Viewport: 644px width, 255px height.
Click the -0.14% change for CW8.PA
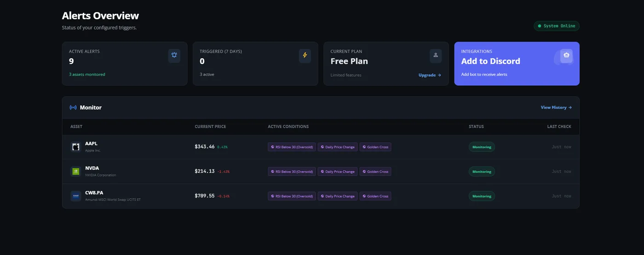[x=223, y=196]
